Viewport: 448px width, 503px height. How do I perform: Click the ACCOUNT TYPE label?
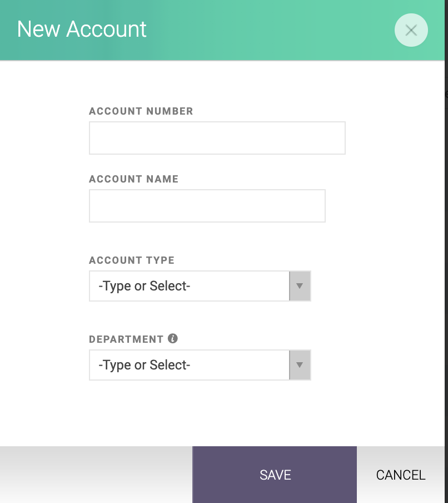point(132,260)
